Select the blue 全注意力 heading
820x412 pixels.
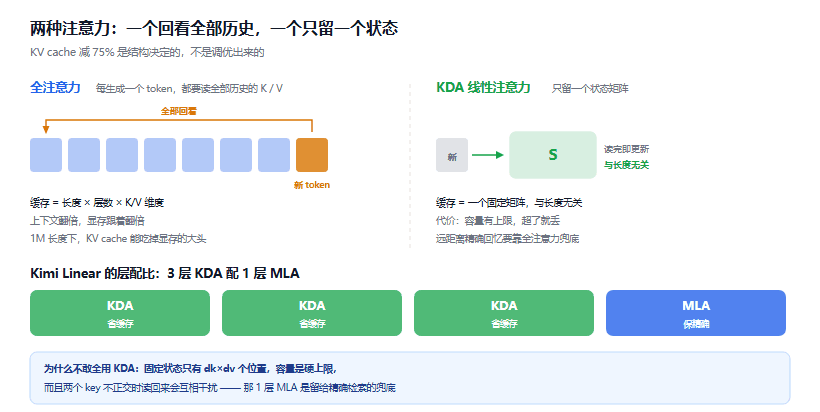[55, 87]
